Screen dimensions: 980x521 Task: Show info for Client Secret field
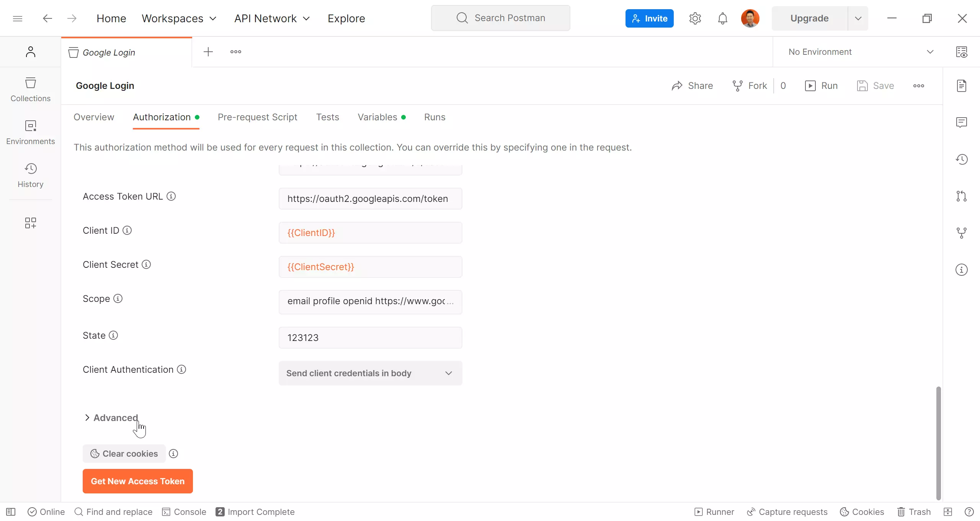pos(146,264)
